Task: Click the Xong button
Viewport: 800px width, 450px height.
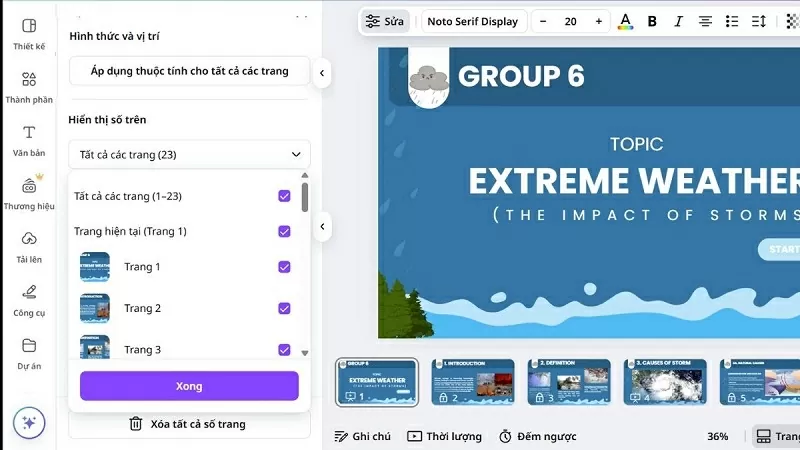Action: [x=189, y=386]
